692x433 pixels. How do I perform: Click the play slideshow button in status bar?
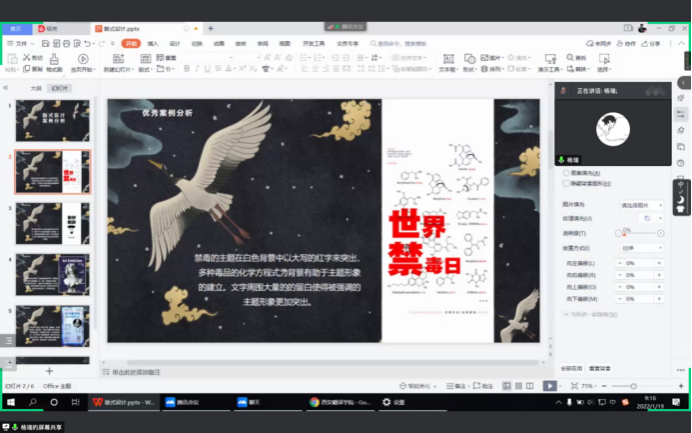[x=549, y=386]
